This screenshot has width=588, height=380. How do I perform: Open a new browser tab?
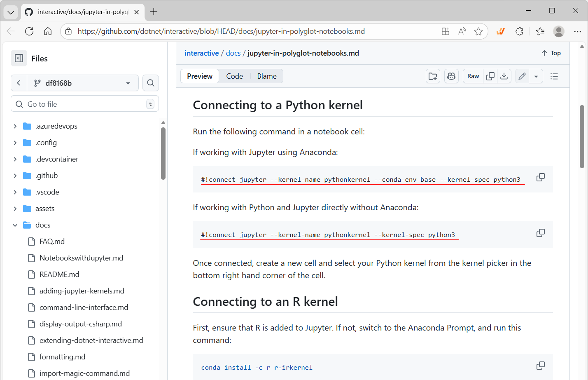[x=154, y=12]
